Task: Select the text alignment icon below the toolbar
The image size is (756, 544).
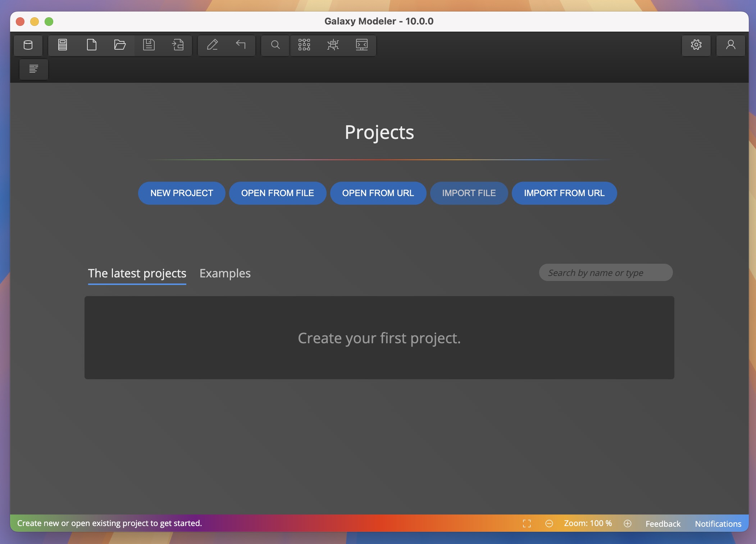Action: (34, 69)
